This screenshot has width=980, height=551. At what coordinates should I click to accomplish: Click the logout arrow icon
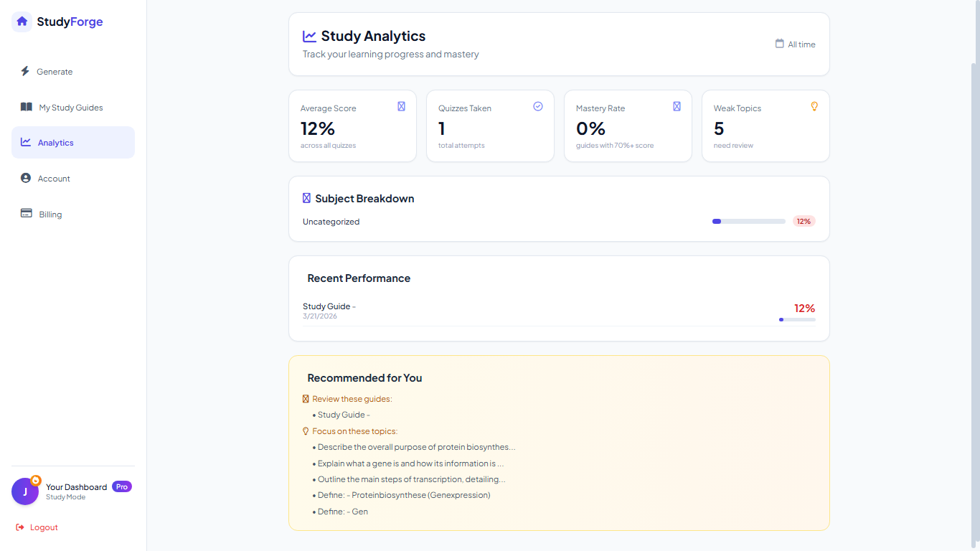point(19,527)
